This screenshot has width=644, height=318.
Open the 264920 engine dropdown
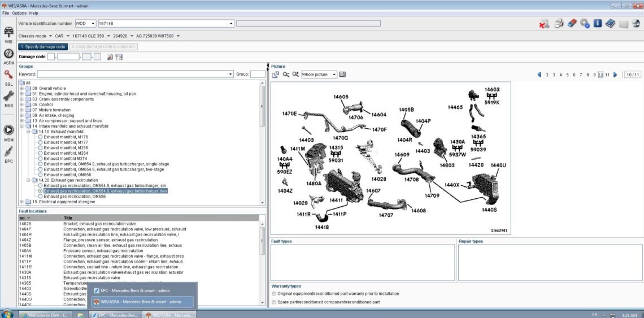(132, 36)
